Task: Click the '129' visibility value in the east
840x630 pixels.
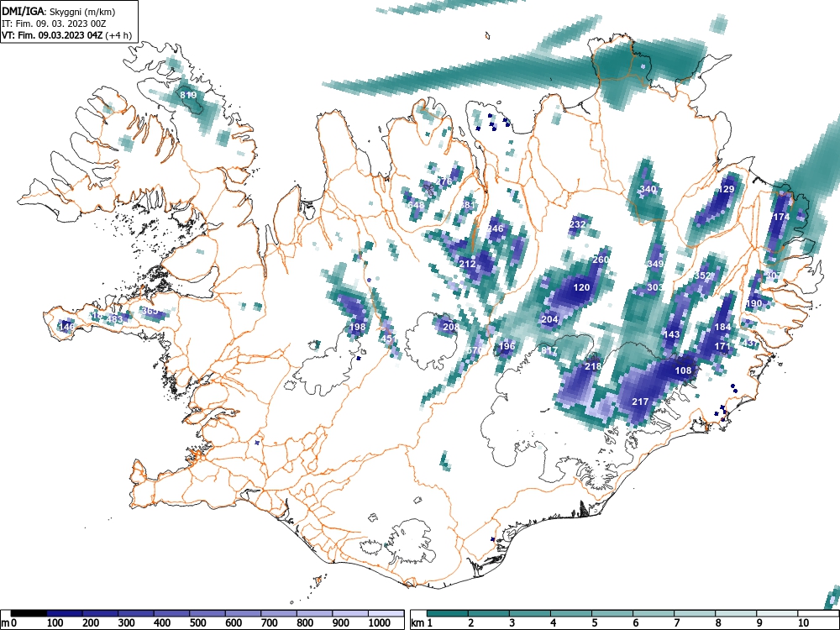Action: pyautogui.click(x=726, y=189)
